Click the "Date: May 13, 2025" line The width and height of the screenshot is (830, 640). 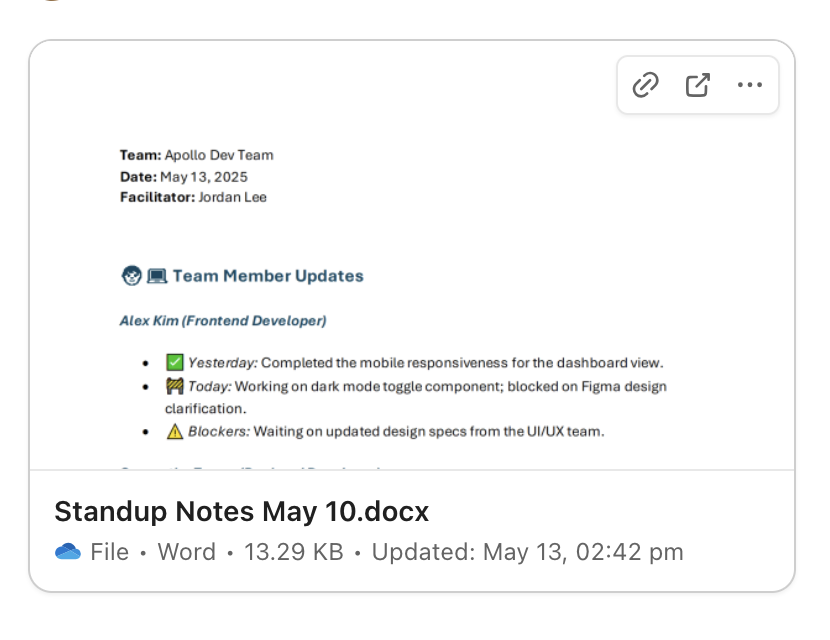[x=184, y=176]
